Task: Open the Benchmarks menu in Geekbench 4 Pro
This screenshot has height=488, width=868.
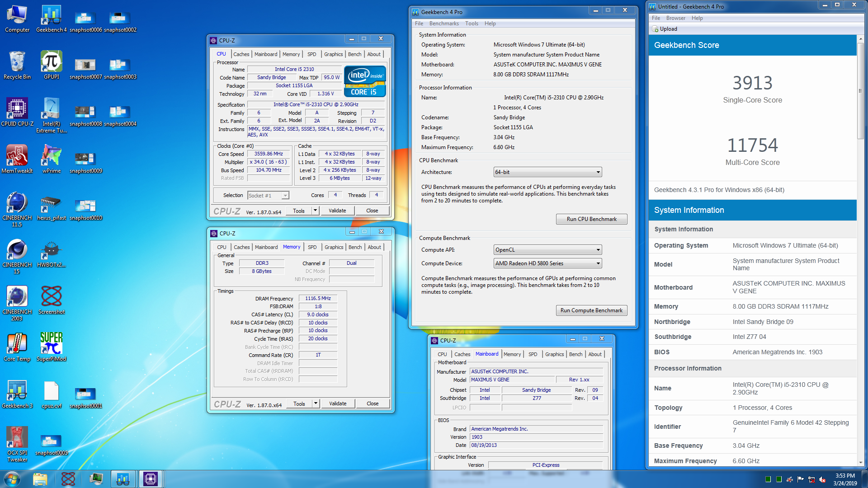Action: pos(444,23)
